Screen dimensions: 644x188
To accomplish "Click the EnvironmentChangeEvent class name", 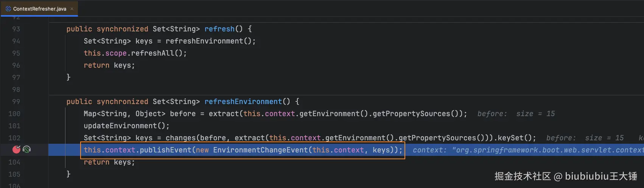I will [261, 150].
